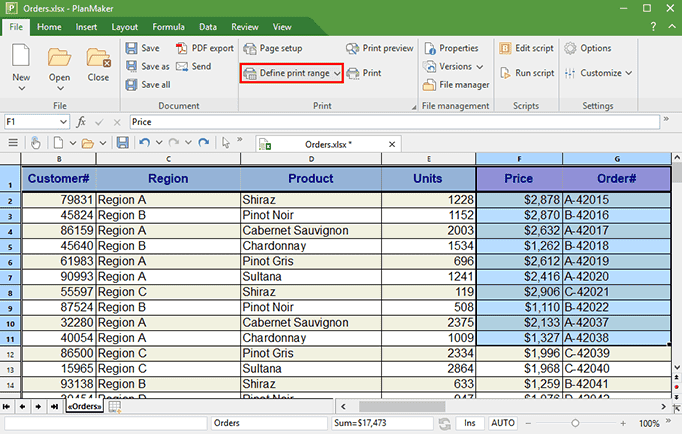Viewport: 682px width, 434px height.
Task: Click the cell reference box showing F1
Action: point(30,121)
